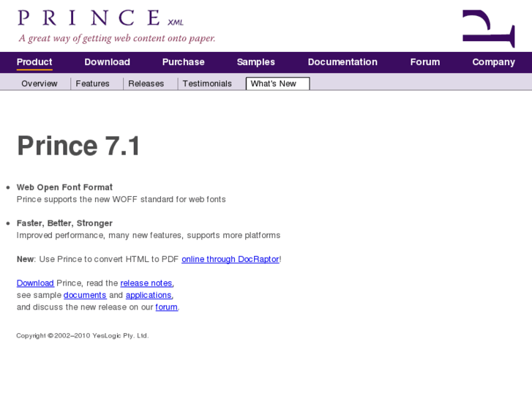Click the copyright YesLogic Pty. Ltd. text
The image size is (532, 399).
(83, 335)
